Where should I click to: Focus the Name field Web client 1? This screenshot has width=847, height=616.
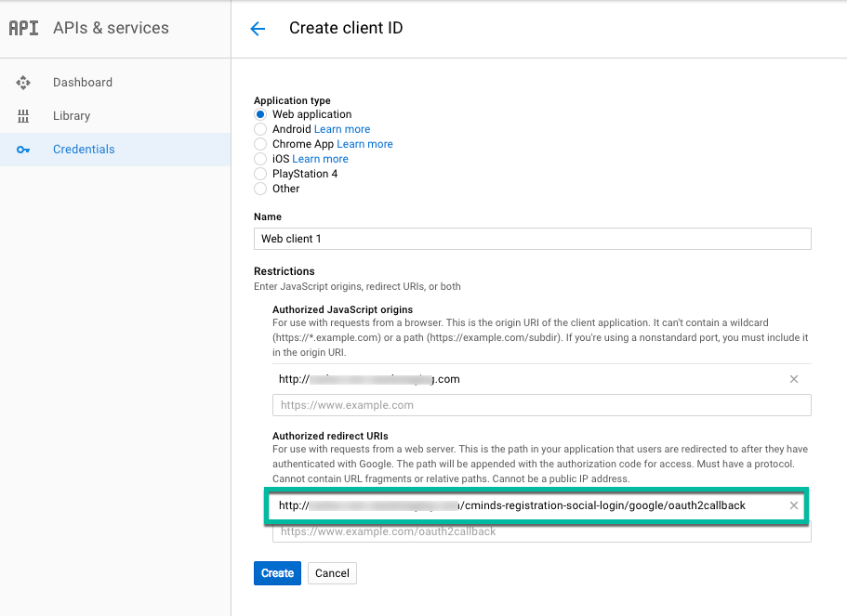(532, 239)
